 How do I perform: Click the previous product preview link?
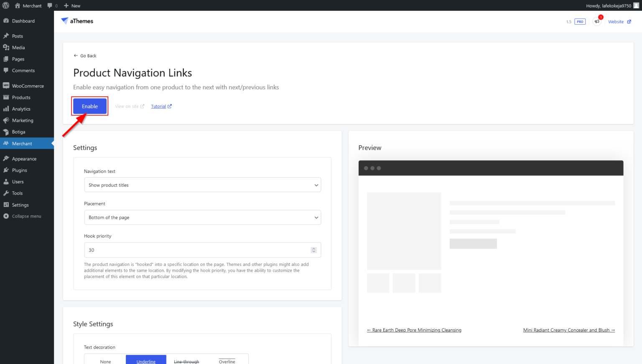414,330
